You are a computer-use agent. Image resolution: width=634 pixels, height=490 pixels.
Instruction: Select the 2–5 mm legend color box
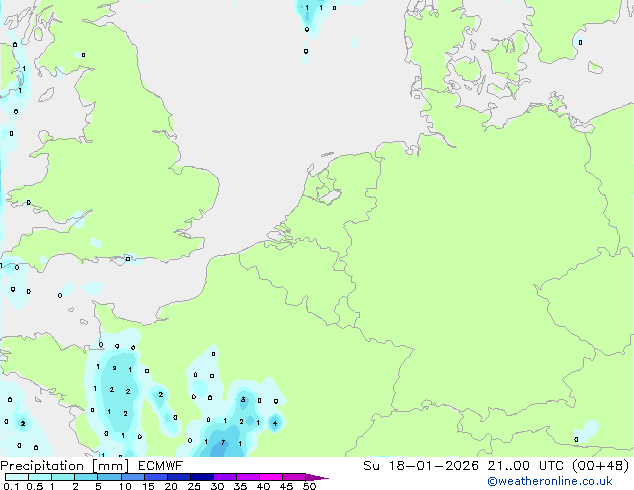coord(86,477)
